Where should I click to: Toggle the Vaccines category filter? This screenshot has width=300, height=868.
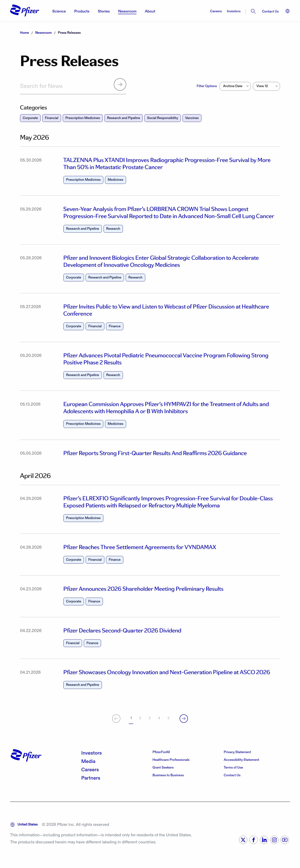pyautogui.click(x=192, y=118)
